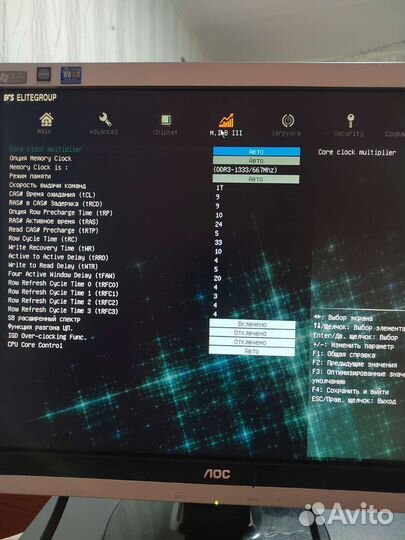Open the Chipset chip icon
The width and height of the screenshot is (405, 540).
coord(166,120)
